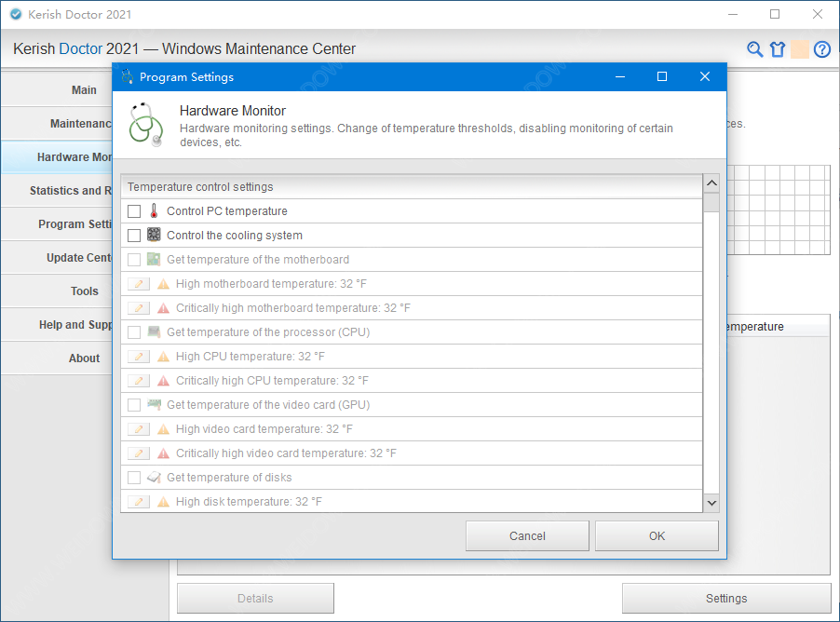Click the orange square icon in header
Screen dimensions: 840x622
coord(800,49)
